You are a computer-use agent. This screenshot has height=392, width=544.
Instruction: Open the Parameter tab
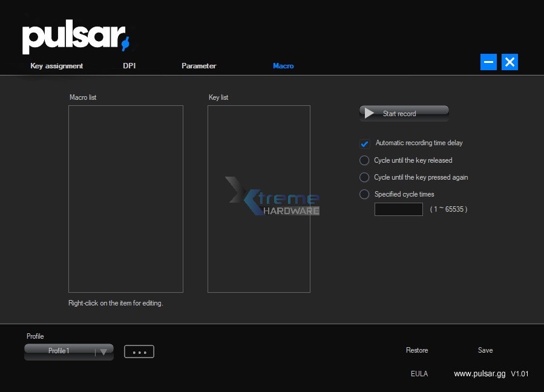[x=198, y=66]
